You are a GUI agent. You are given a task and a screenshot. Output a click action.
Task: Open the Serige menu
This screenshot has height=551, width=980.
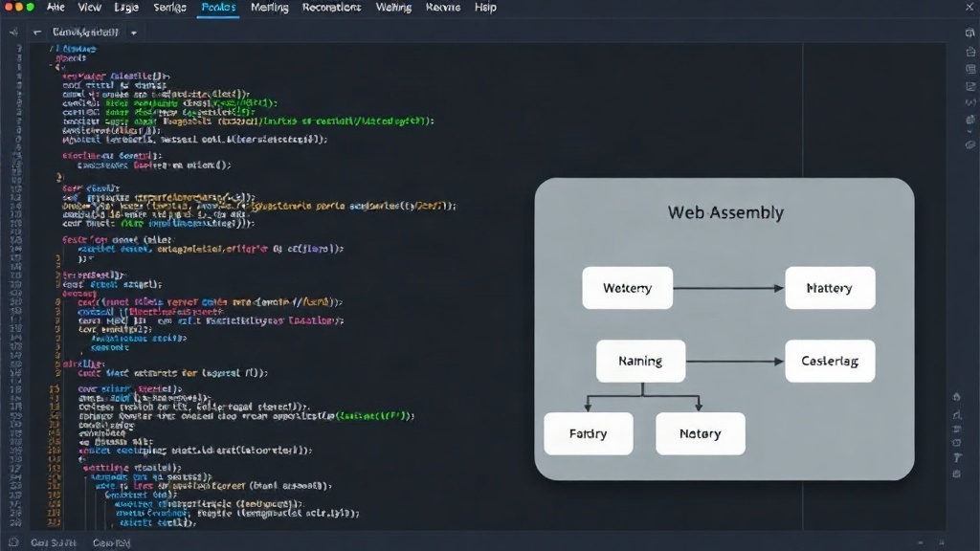(x=169, y=8)
